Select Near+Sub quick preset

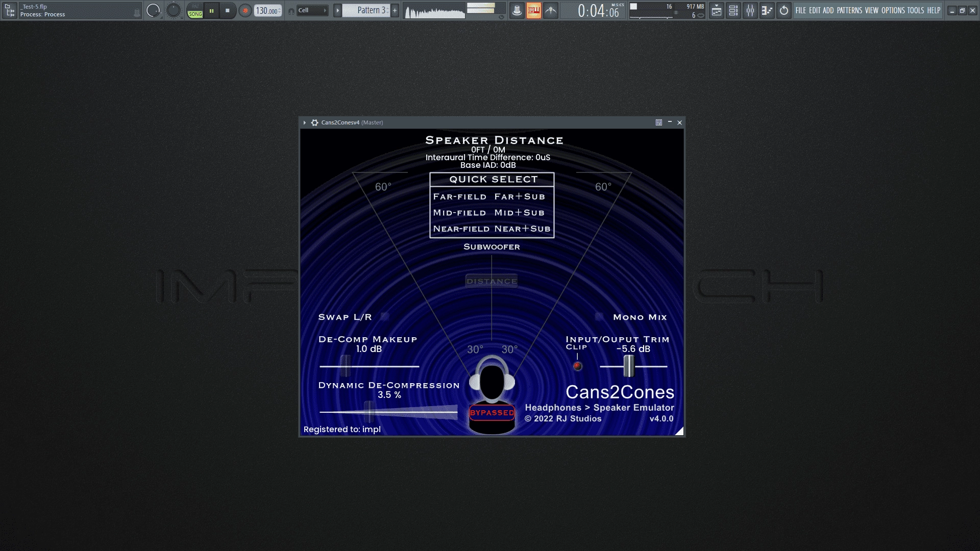click(x=523, y=229)
